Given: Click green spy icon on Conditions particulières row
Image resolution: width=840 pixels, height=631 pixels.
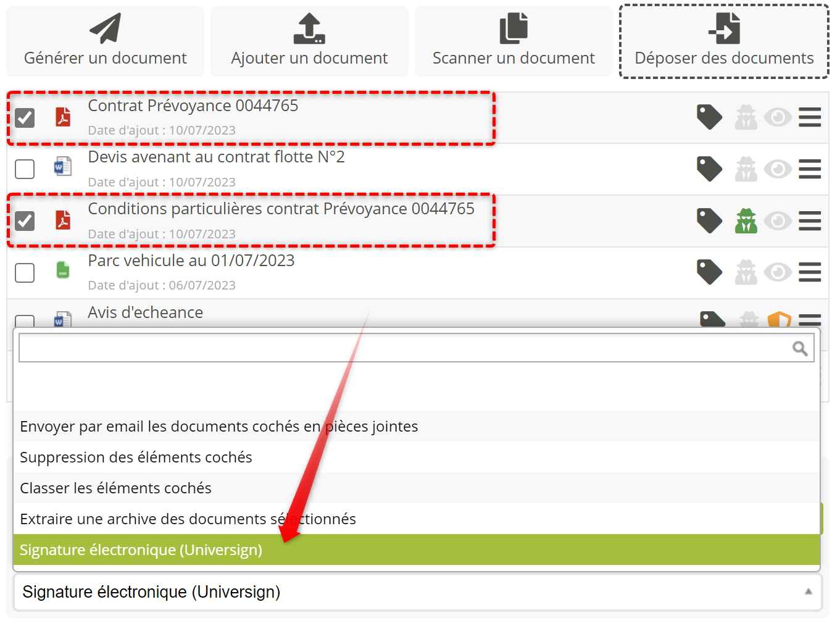Looking at the screenshot, I should (746, 220).
